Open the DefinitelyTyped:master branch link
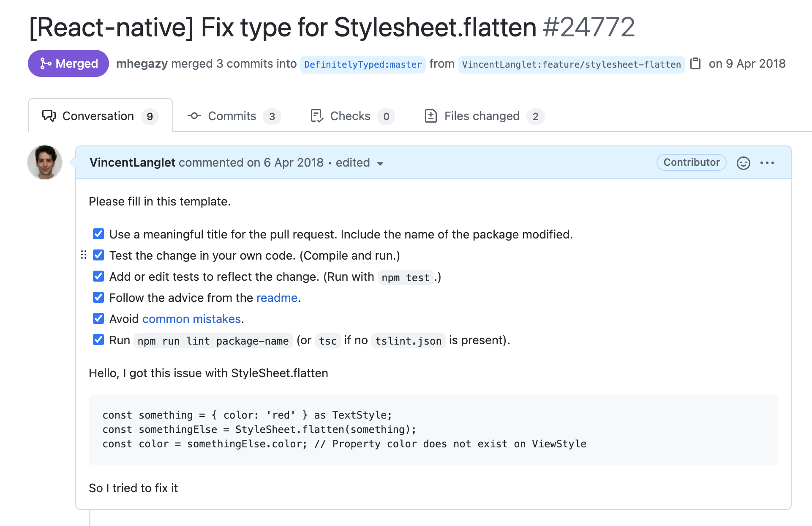The height and width of the screenshot is (526, 812). [362, 64]
